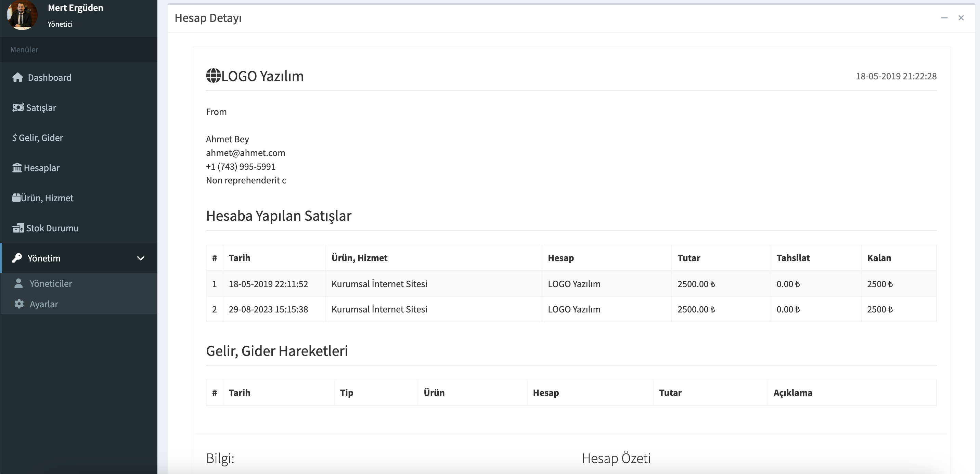The image size is (980, 474).
Task: Select the Hesaplar menu entry
Action: pyautogui.click(x=42, y=167)
